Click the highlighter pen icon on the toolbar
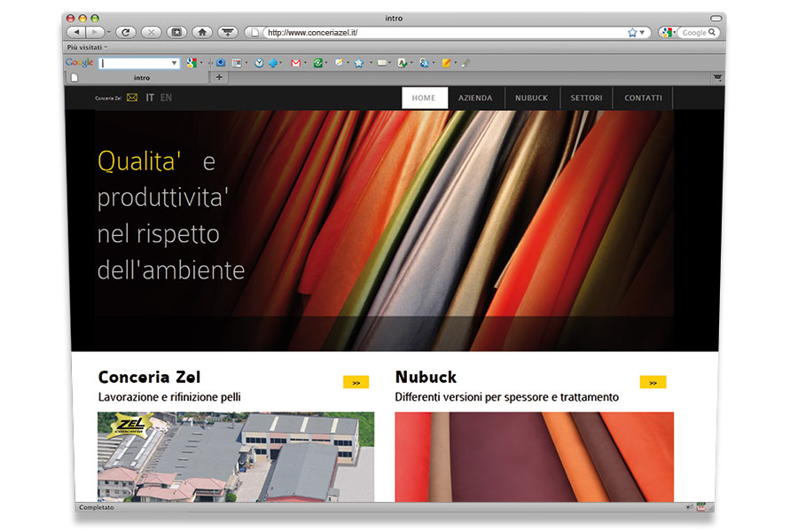 [x=465, y=63]
